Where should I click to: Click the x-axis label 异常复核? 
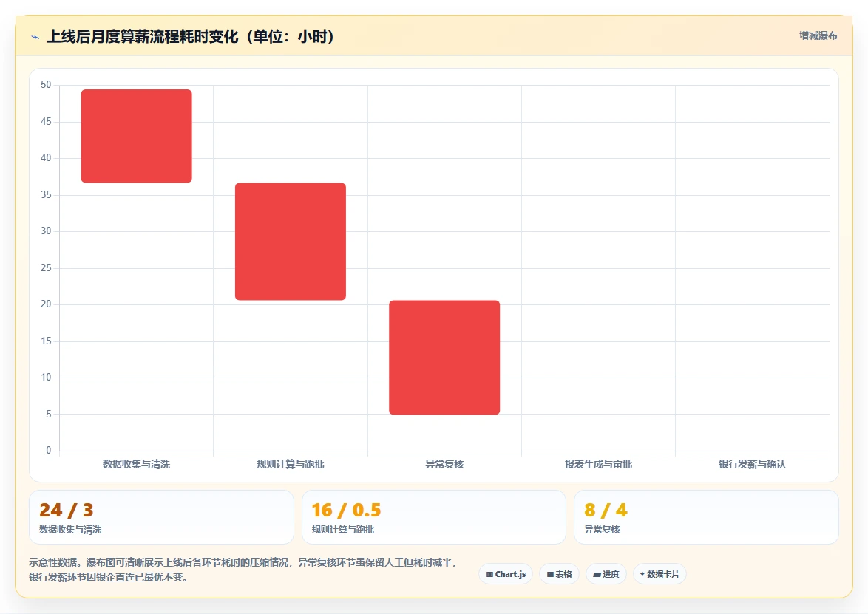[x=444, y=464]
